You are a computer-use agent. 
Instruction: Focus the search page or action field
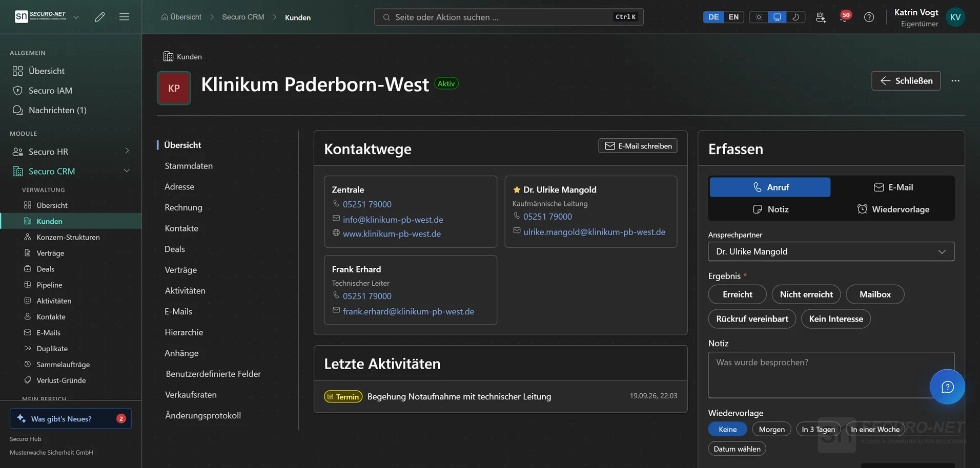pyautogui.click(x=508, y=17)
